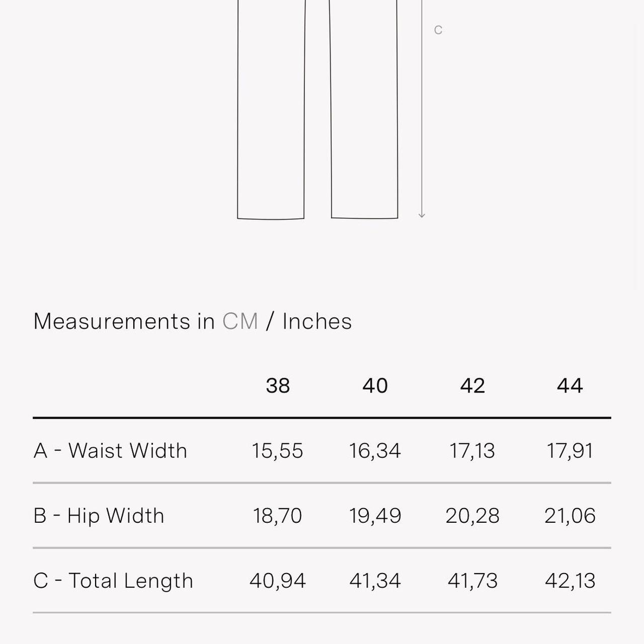Click the B - Hip Width row label
The width and height of the screenshot is (644, 644).
coord(99,516)
